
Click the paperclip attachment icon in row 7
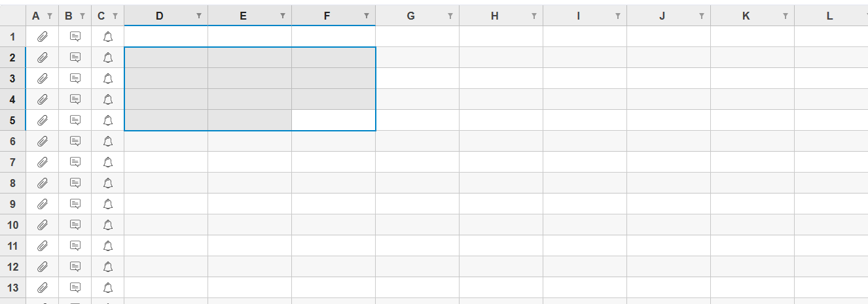point(43,162)
